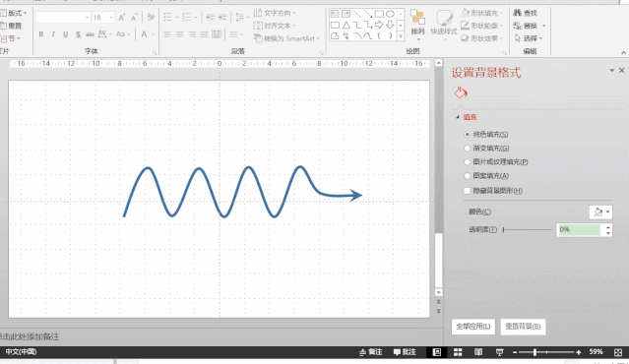Toggle strikethrough (abc) formatting
This screenshot has height=364, width=629.
(90, 34)
